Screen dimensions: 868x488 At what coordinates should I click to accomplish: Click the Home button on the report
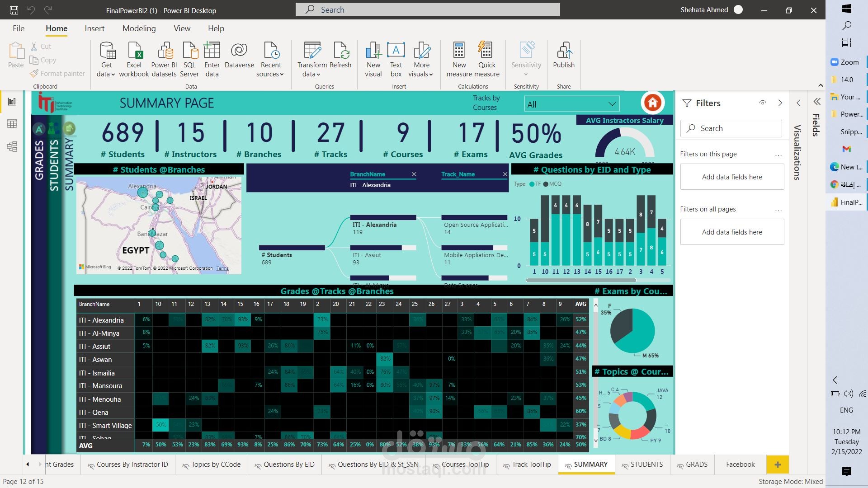pos(652,103)
